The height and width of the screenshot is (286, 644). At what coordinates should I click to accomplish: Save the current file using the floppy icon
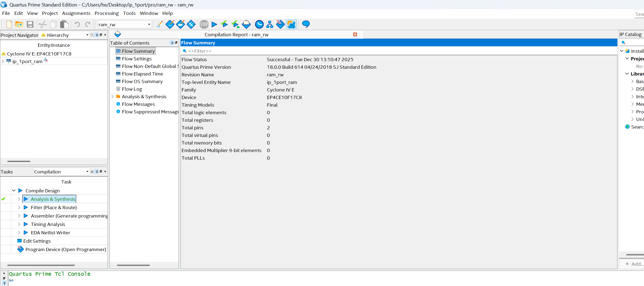30,24
